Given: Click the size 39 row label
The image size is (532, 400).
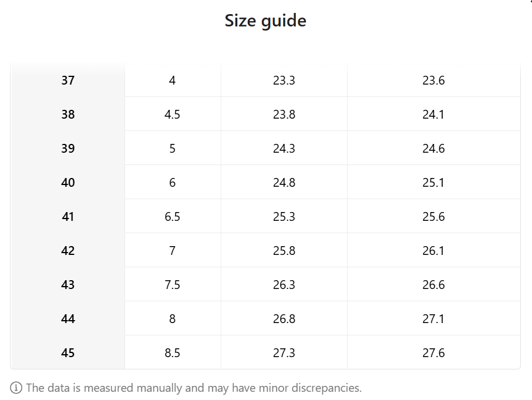Looking at the screenshot, I should [68, 149].
